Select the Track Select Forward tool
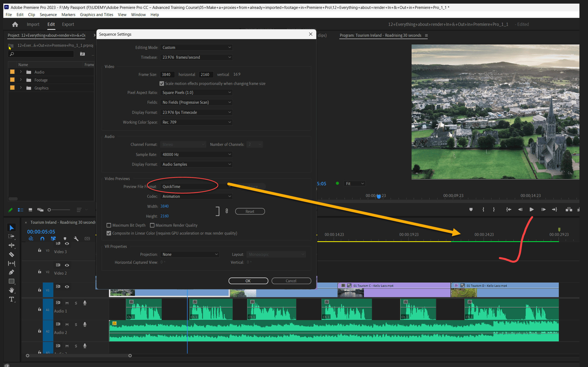This screenshot has width=588, height=367. point(12,236)
